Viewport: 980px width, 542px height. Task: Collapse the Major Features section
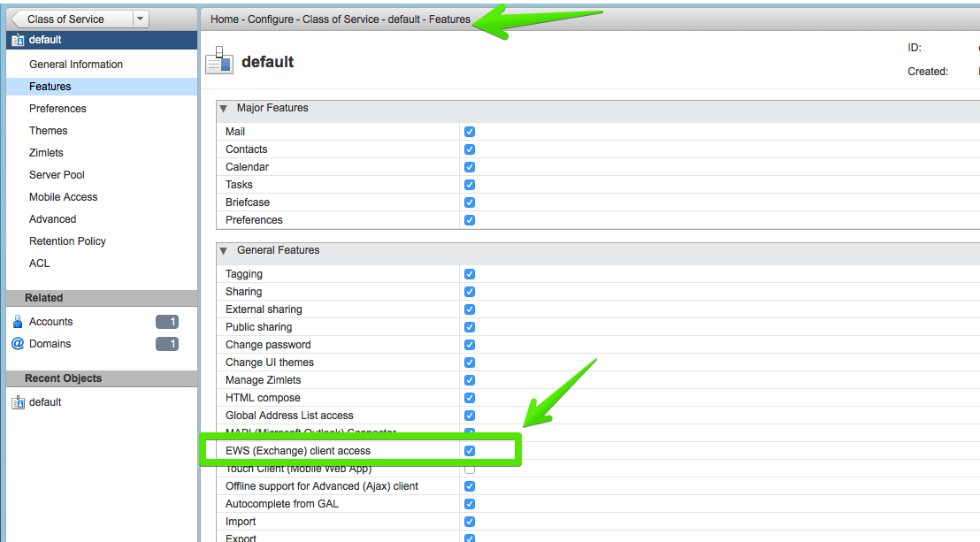tap(224, 108)
